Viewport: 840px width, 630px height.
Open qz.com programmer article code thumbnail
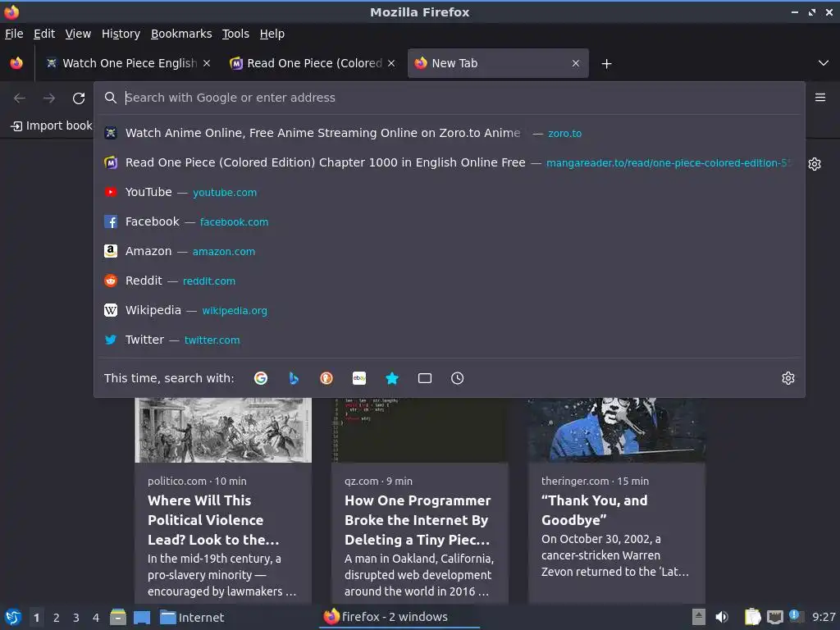[419, 430]
